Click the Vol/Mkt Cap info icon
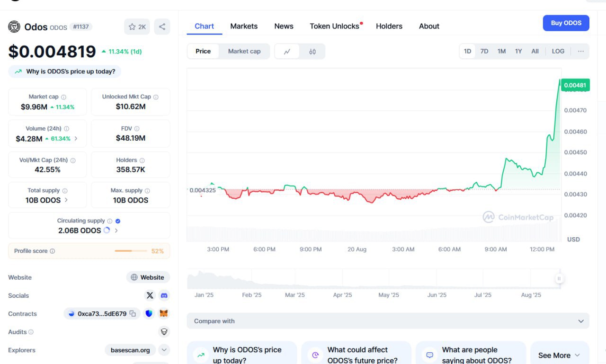Image resolution: width=606 pixels, height=364 pixels. point(72,160)
